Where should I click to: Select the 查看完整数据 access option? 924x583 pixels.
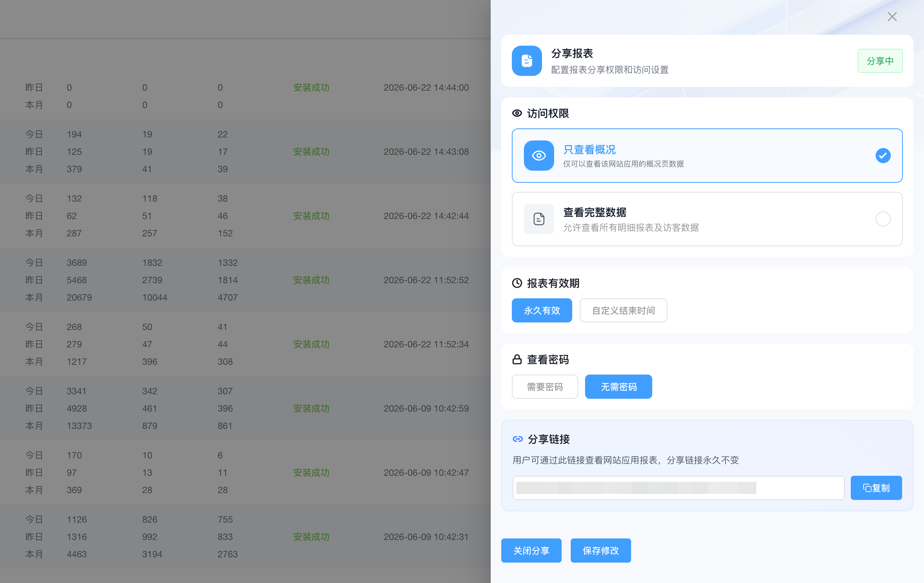pos(707,219)
